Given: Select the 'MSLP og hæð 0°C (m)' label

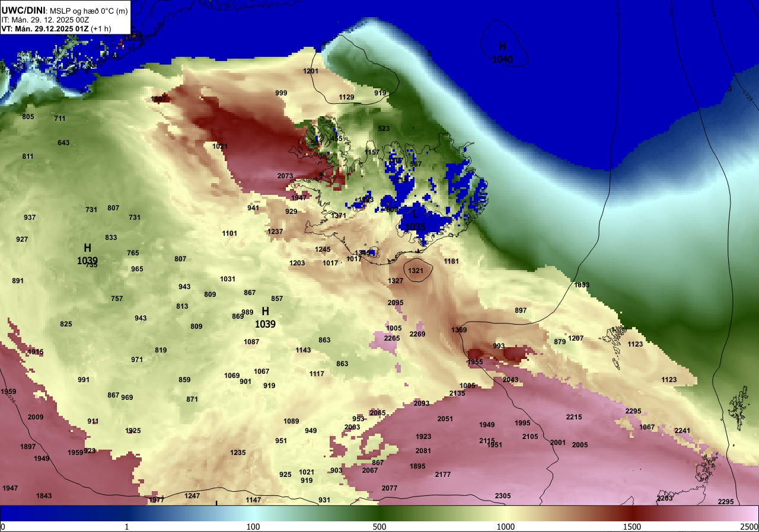Looking at the screenshot, I should pyautogui.click(x=88, y=11).
